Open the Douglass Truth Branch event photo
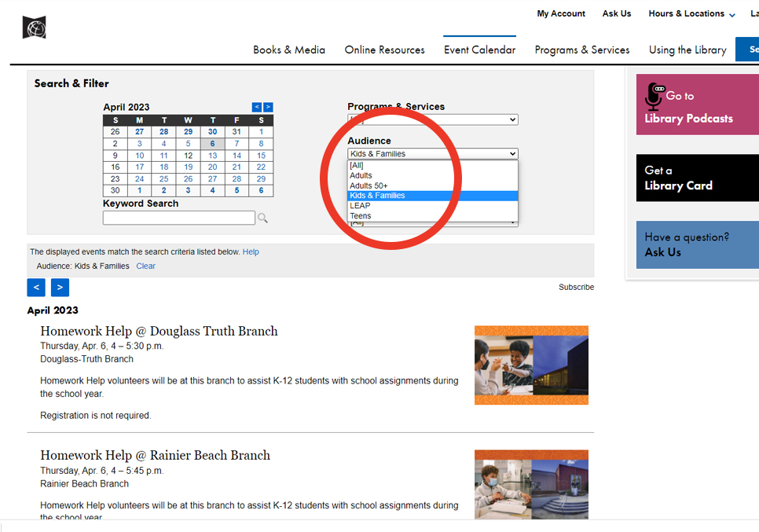This screenshot has width=759, height=532. tap(531, 365)
